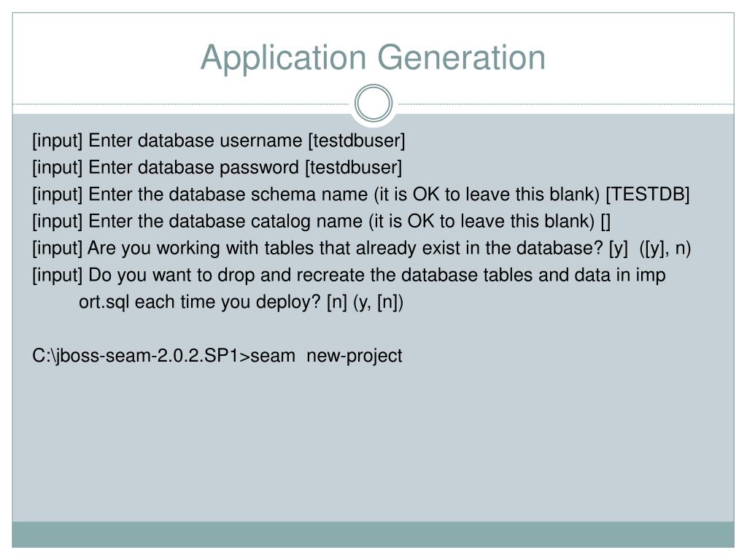The image size is (747, 560).
Task: Click the (y, [n]) deploy options
Action: (379, 303)
